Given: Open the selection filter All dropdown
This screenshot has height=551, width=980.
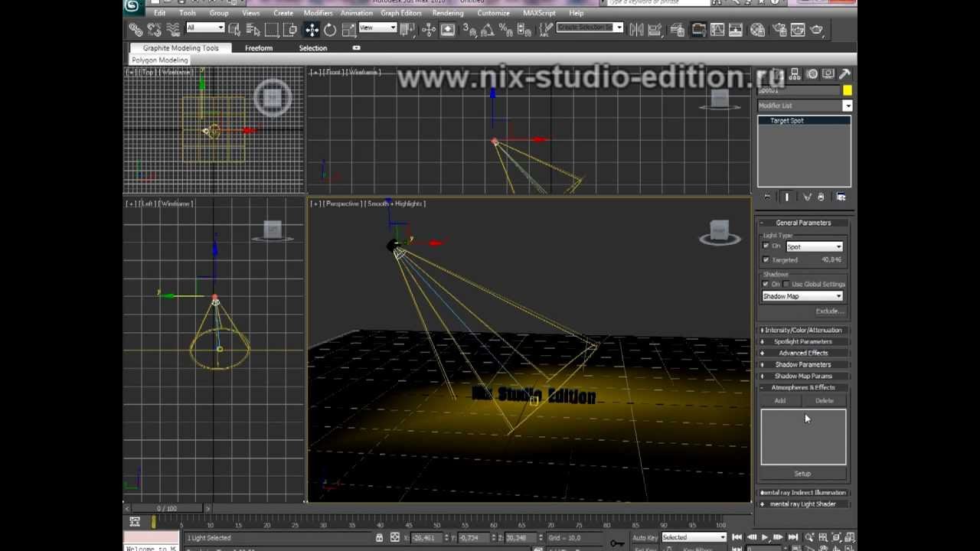Looking at the screenshot, I should tap(204, 28).
